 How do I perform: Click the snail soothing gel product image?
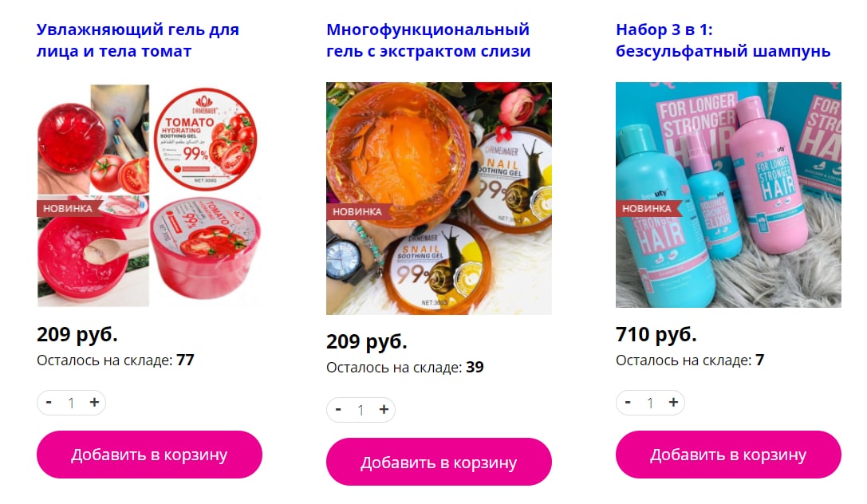(439, 199)
